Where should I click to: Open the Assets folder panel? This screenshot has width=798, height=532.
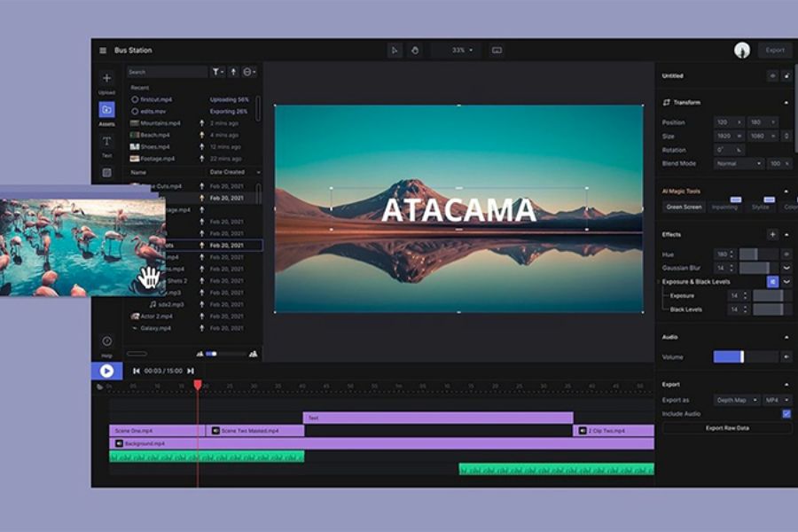pyautogui.click(x=106, y=110)
